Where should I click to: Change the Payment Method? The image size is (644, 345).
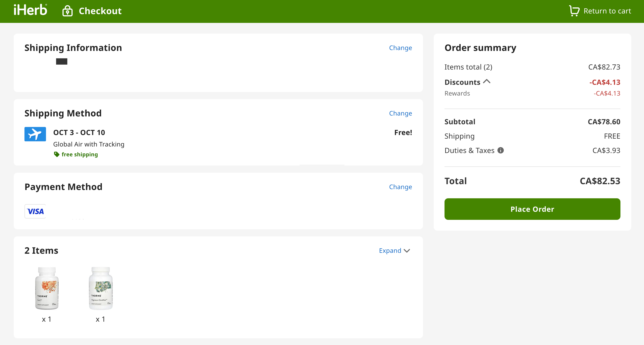[x=400, y=187]
